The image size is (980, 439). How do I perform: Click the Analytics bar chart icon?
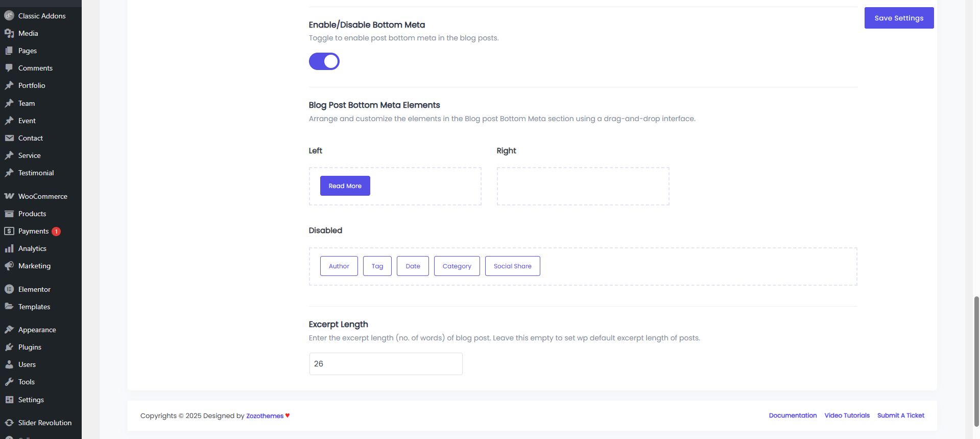tap(9, 248)
